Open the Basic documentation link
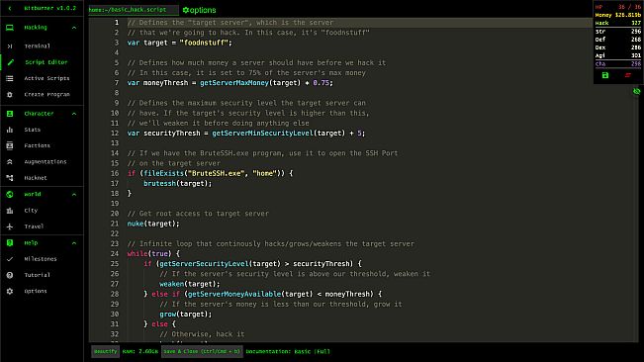644x362 pixels. [302, 351]
